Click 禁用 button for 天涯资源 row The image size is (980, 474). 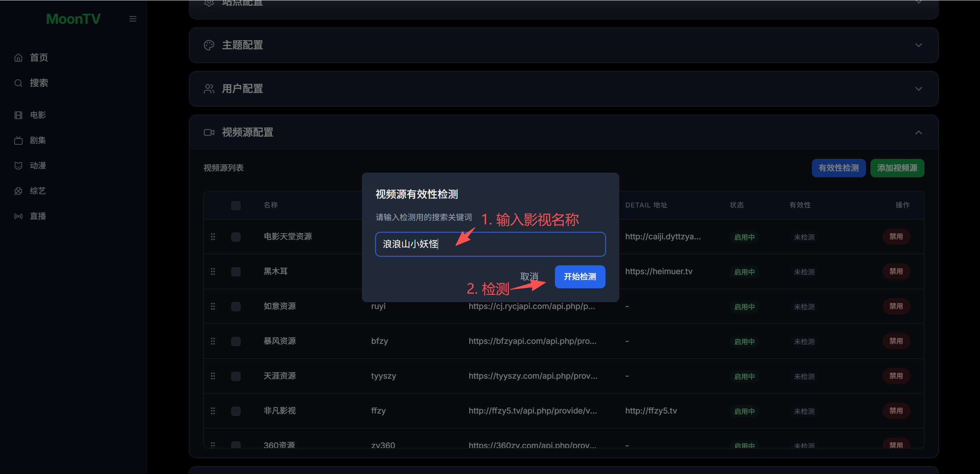[896, 376]
